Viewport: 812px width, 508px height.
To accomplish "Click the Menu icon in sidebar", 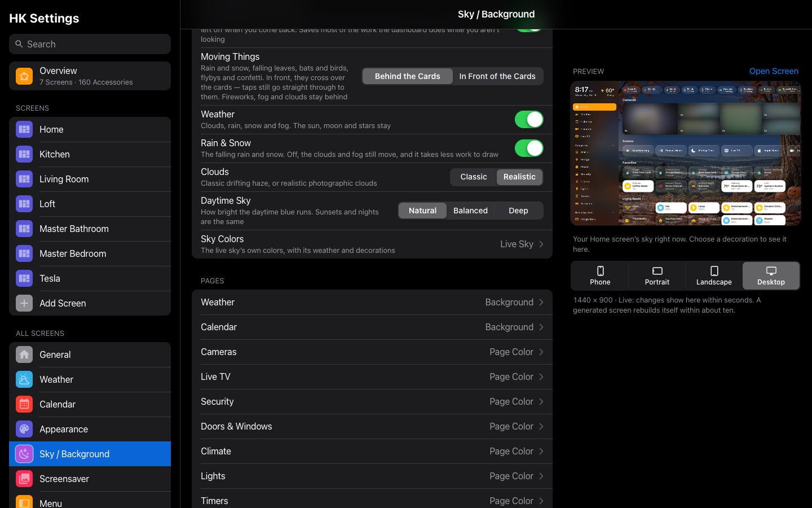I will click(x=24, y=502).
